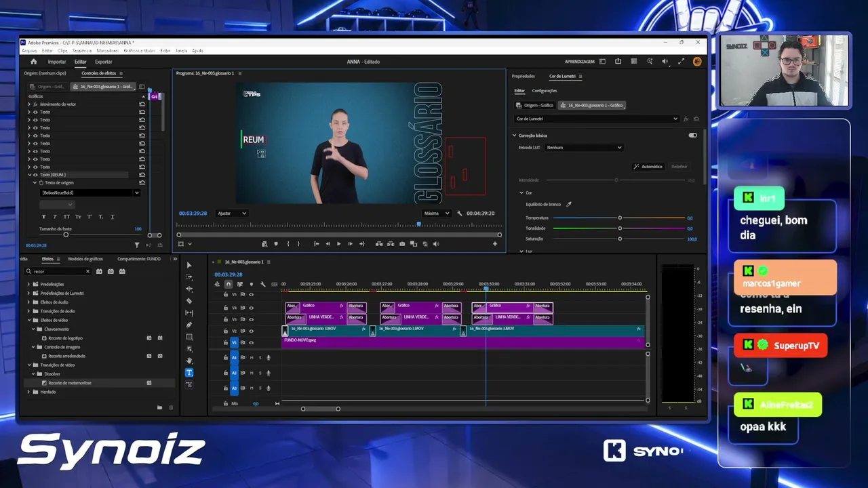
Task: Open the Arquivo menu
Action: pyautogui.click(x=29, y=51)
